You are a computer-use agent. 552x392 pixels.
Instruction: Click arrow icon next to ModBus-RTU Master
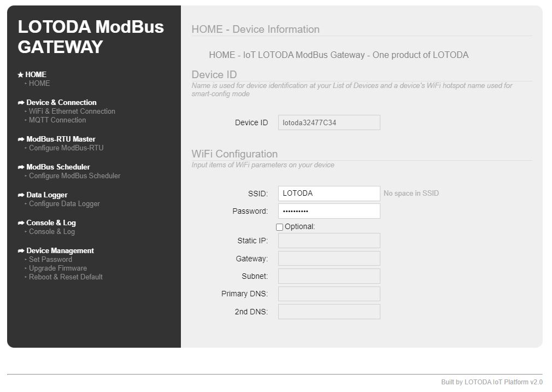click(21, 139)
